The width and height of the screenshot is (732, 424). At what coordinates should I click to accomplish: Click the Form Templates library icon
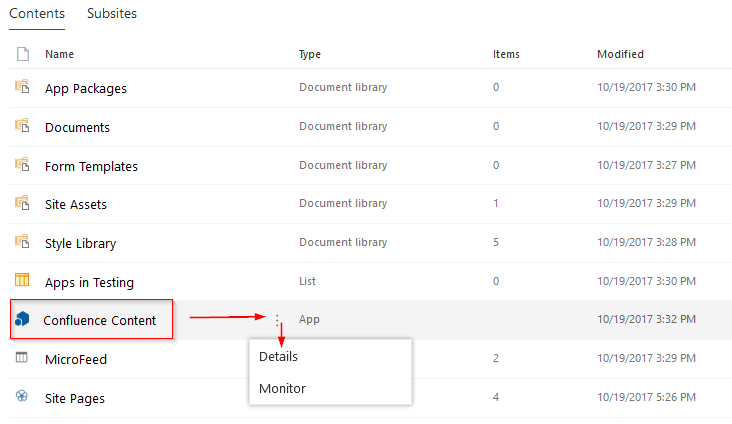[22, 165]
